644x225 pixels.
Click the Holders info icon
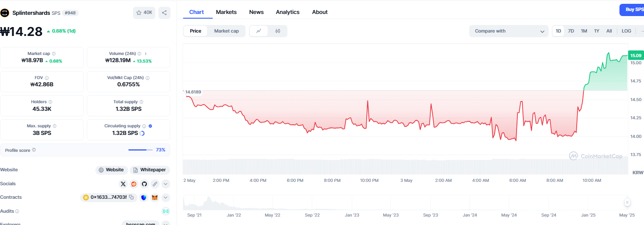point(50,102)
